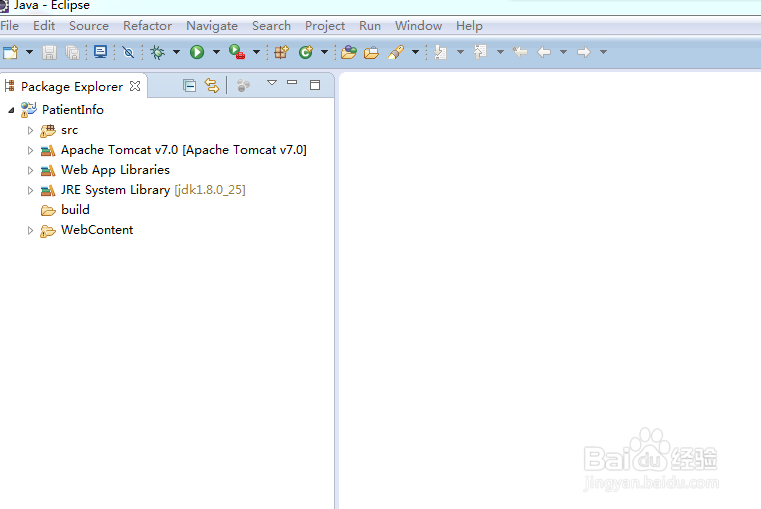This screenshot has height=509, width=761.
Task: Select Apache Tomcat v7.0 library entry
Action: point(183,150)
